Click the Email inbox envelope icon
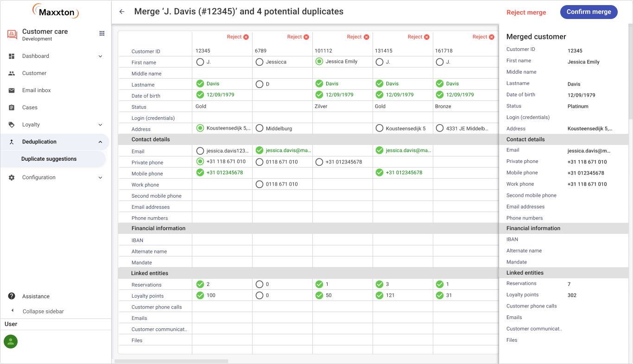This screenshot has width=633, height=364. click(12, 90)
